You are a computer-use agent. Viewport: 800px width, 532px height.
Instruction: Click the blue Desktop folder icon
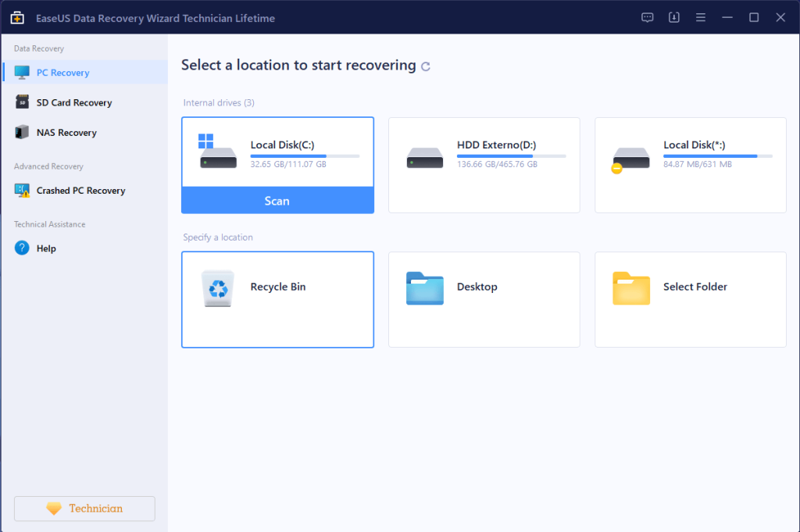point(424,288)
